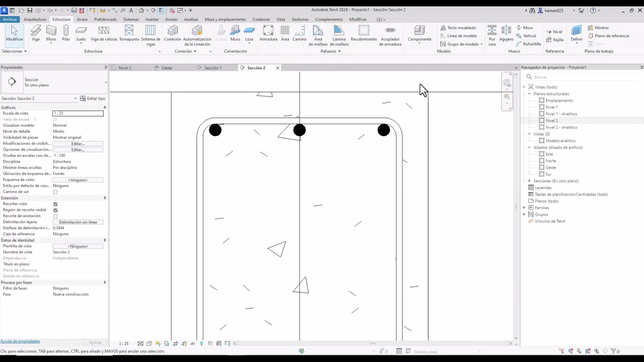Image resolution: width=644 pixels, height=362 pixels.
Task: Open the Nivel 2 view tab
Action: (124, 68)
